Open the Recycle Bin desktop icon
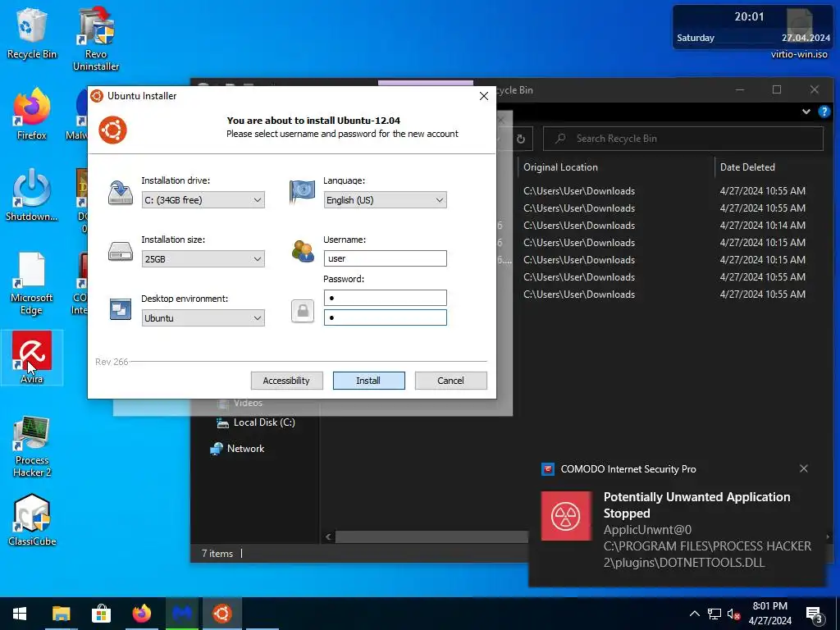Viewport: 840px width, 630px height. click(32, 33)
